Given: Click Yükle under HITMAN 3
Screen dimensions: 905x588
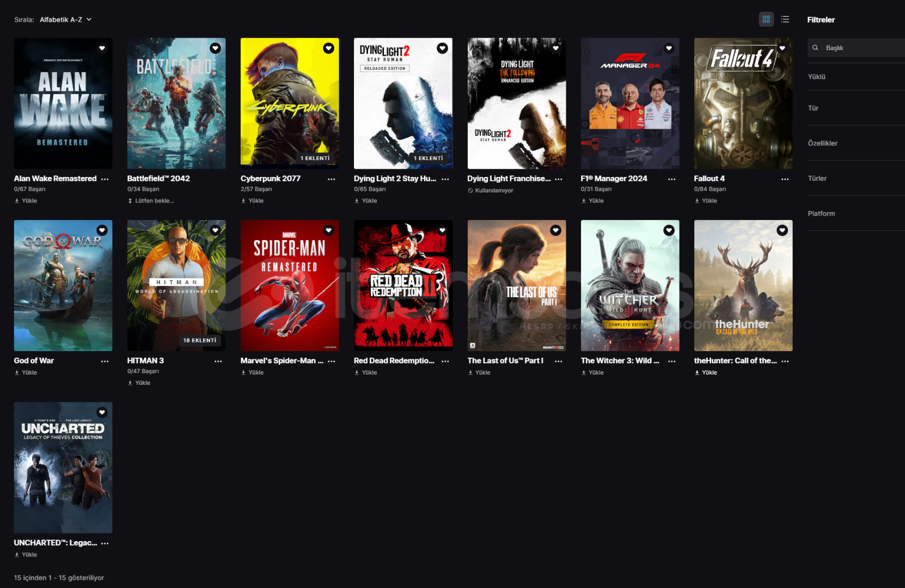Looking at the screenshot, I should click(x=139, y=383).
